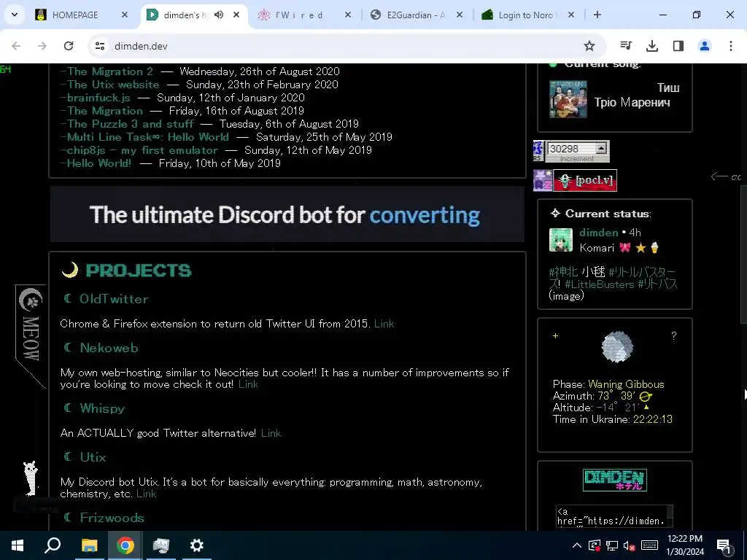Click the DIMDEN hotel button badge
Screen dimensions: 747x560
(x=614, y=480)
